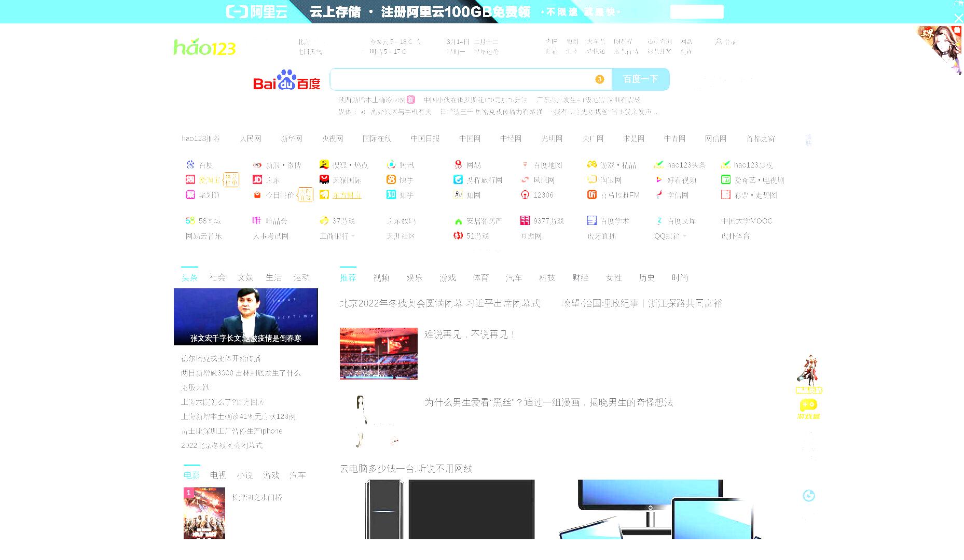This screenshot has height=560, width=964.
Task: Open the 中国大学MOOC link
Action: 747,221
